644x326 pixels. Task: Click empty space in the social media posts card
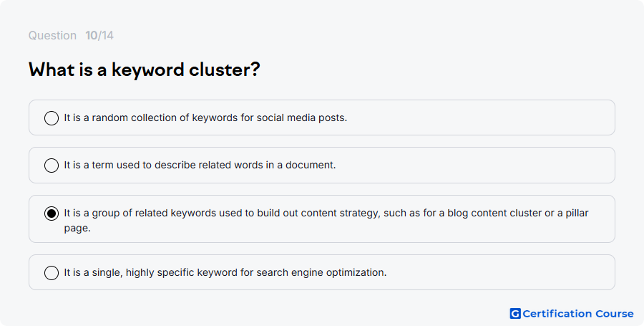click(481, 118)
